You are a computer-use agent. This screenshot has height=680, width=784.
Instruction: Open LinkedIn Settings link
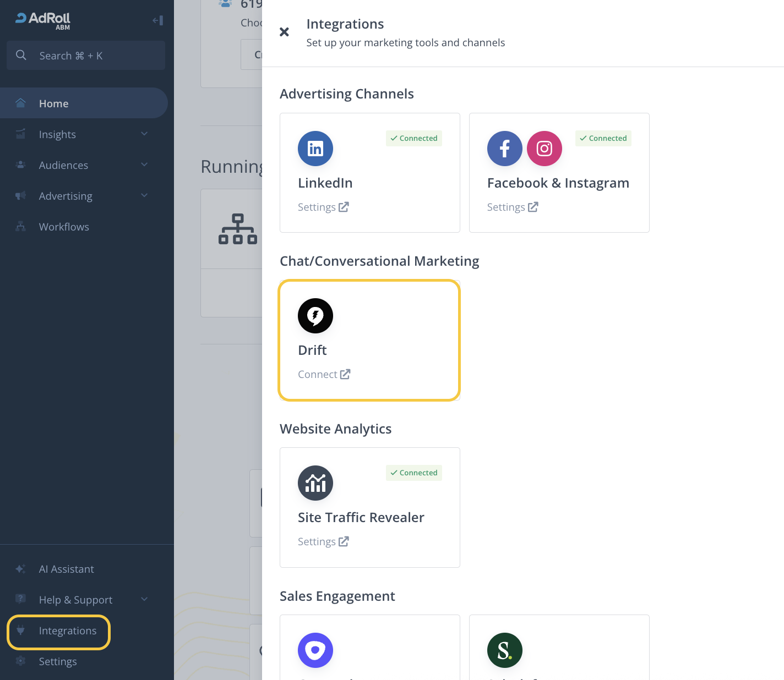(323, 207)
